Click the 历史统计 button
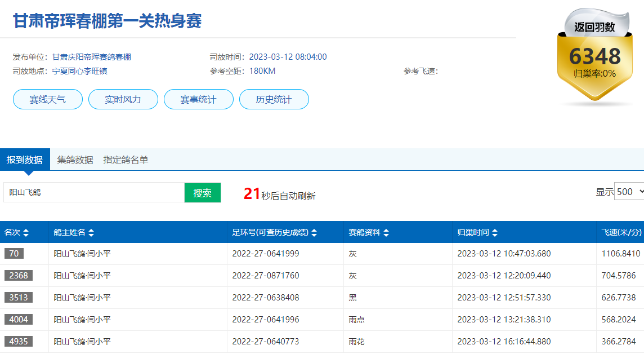Image resolution: width=644 pixels, height=354 pixels. point(274,99)
